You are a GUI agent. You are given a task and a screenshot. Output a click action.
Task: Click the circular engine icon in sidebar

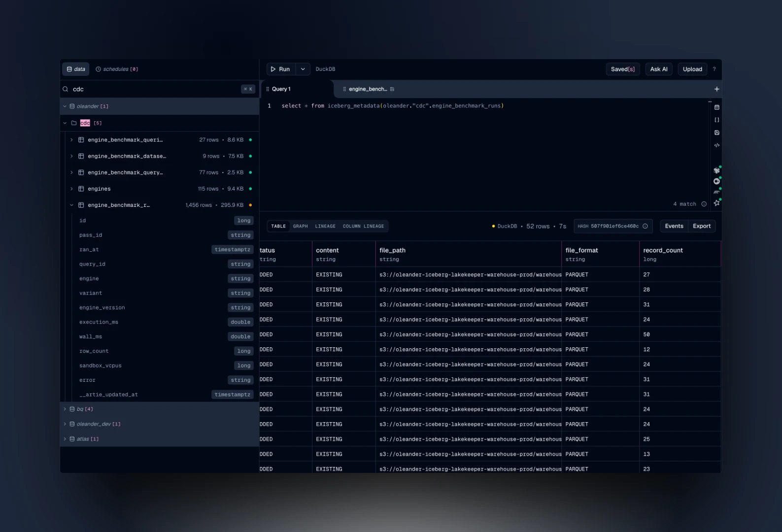716,181
